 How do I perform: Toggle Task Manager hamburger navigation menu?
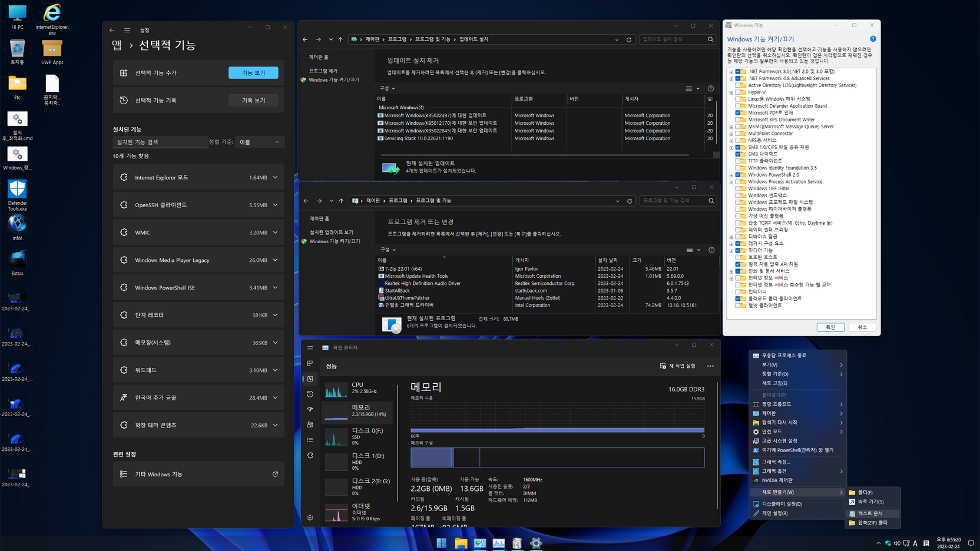(310, 348)
